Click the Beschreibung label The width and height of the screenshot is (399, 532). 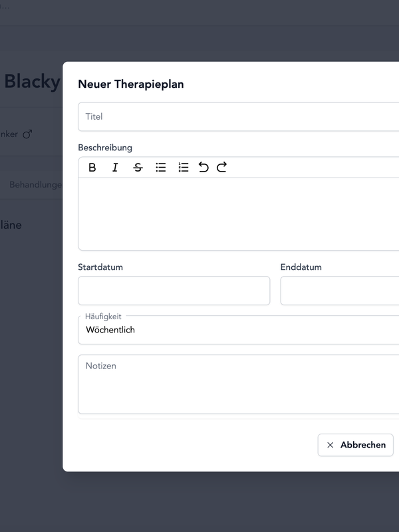point(105,148)
